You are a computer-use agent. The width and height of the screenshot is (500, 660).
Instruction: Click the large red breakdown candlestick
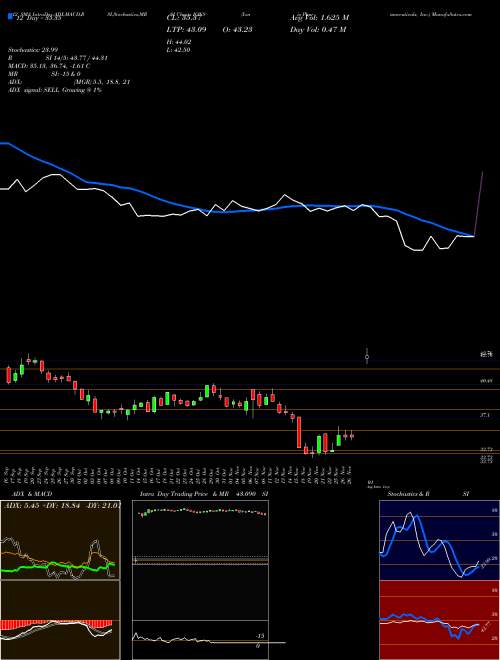(299, 432)
